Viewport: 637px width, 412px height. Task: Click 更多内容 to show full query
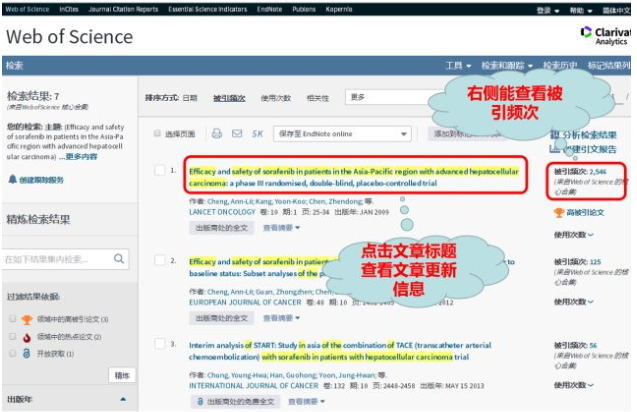81,156
